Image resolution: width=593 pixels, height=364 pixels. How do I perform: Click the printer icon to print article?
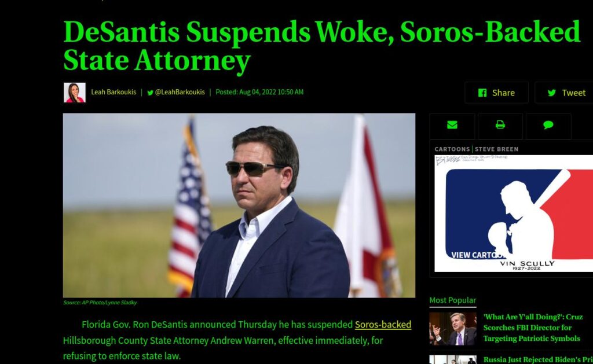500,125
